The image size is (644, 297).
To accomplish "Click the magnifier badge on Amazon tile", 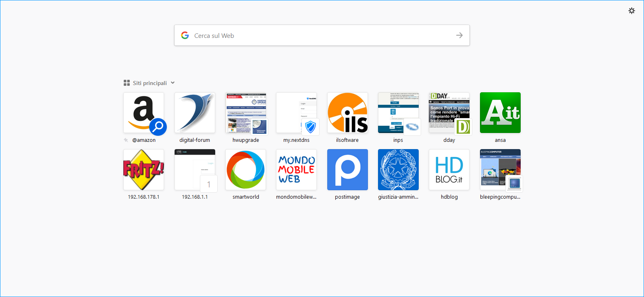I will pyautogui.click(x=158, y=127).
